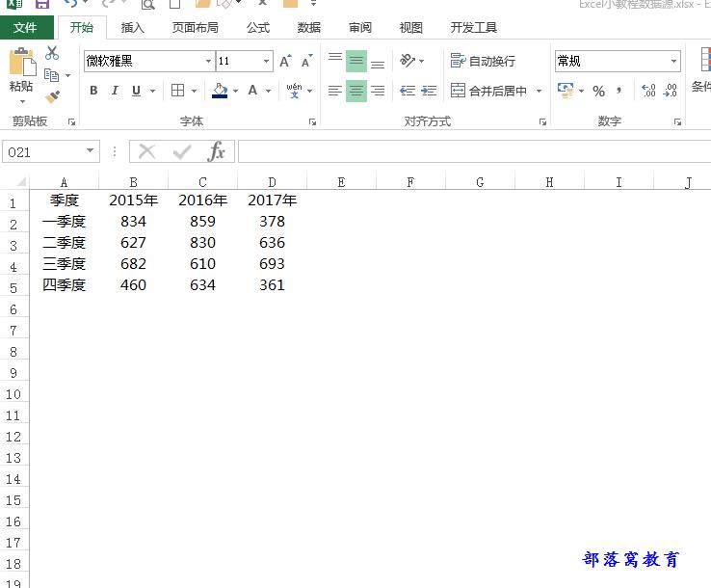Select the Format Painter brush

point(52,96)
